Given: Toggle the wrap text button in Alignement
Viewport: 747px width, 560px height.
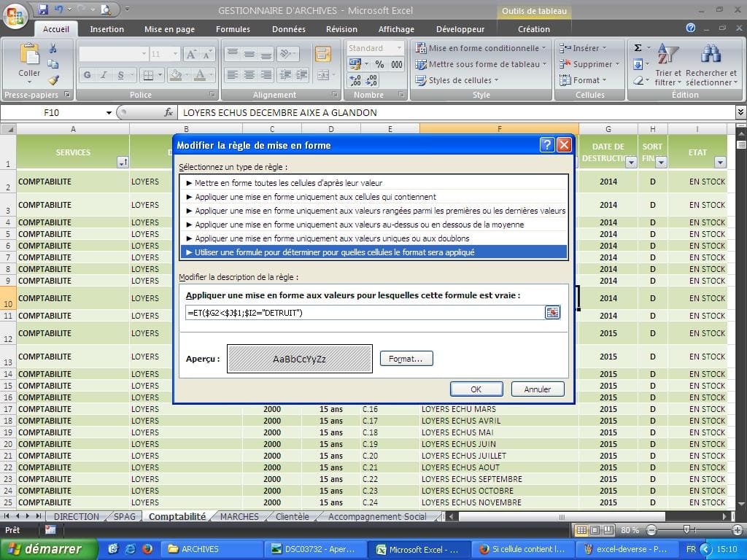Looking at the screenshot, I should click(322, 54).
